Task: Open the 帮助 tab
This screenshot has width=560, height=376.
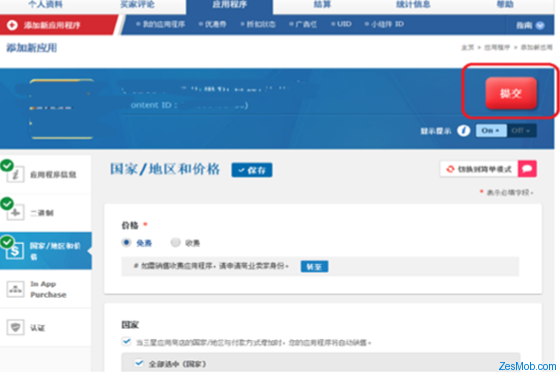Action: tap(505, 5)
